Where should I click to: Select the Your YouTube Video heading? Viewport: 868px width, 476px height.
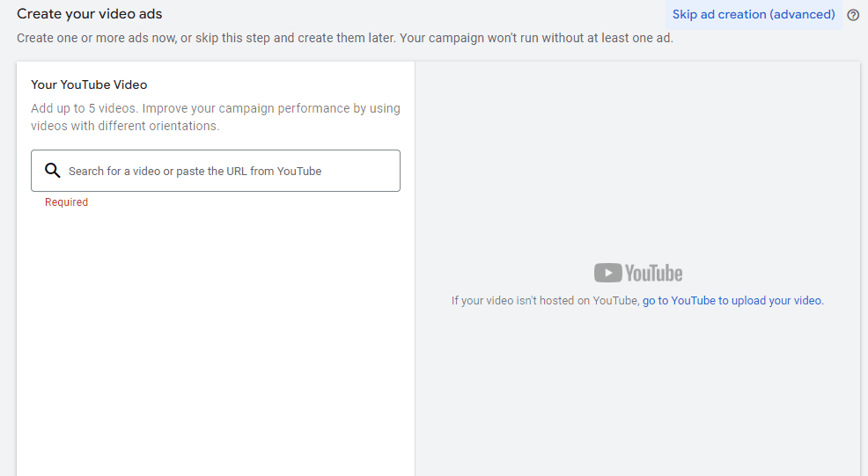point(89,85)
